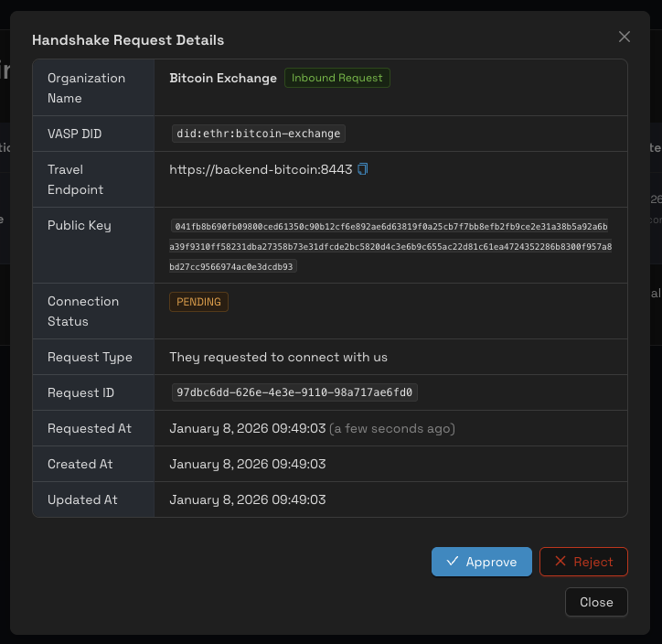The image size is (662, 644).
Task: Click the X icon to dismiss the dialog
Action: click(625, 37)
